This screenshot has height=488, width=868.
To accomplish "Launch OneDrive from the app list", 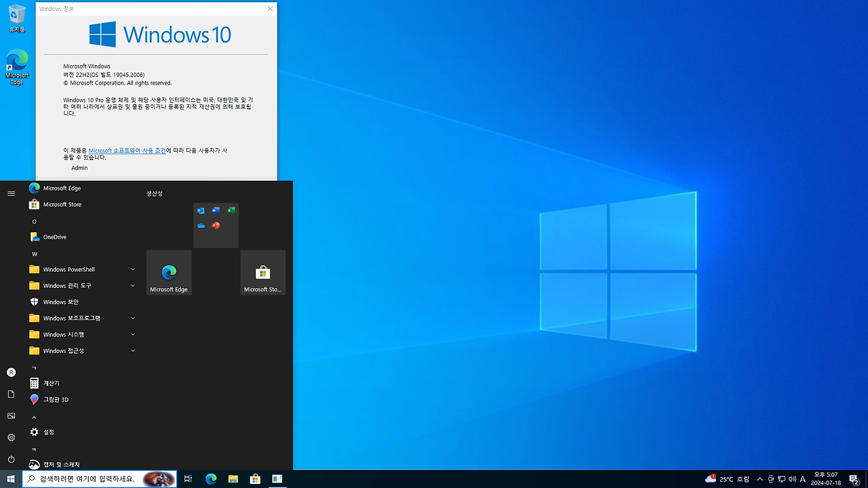I will coord(81,237).
